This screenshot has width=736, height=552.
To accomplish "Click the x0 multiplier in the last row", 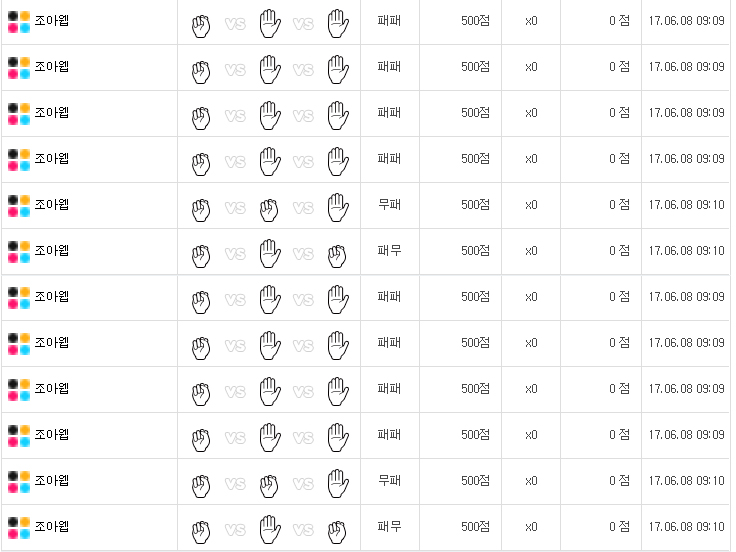I will [x=531, y=526].
